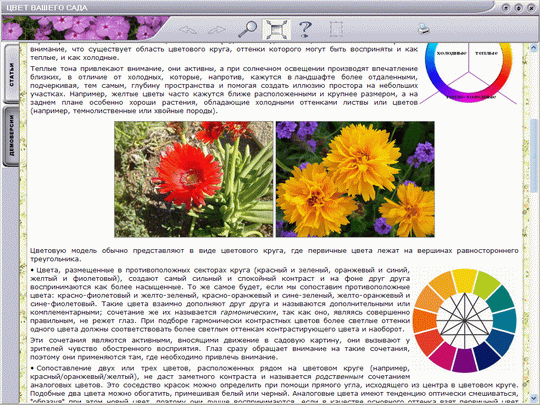
Task: Click the pink flowers banner image
Action: [83, 28]
